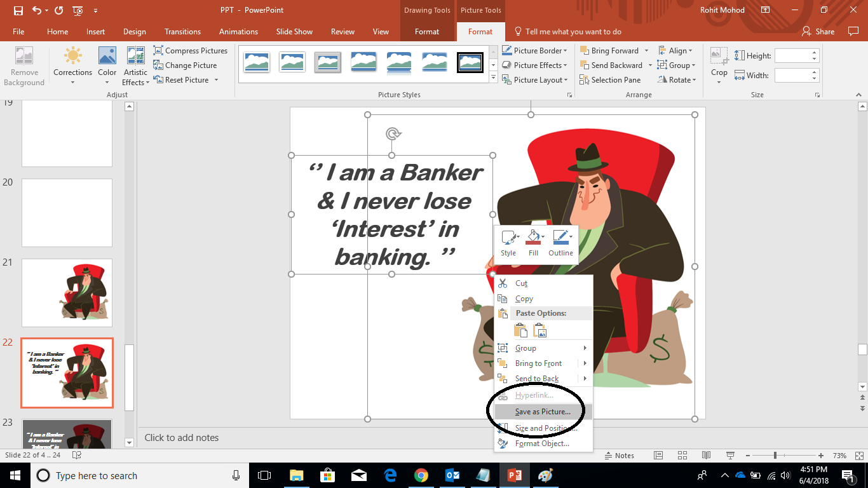Click the Redo/Repeat icon in title bar
Screen dimensions: 868x488
coord(58,10)
